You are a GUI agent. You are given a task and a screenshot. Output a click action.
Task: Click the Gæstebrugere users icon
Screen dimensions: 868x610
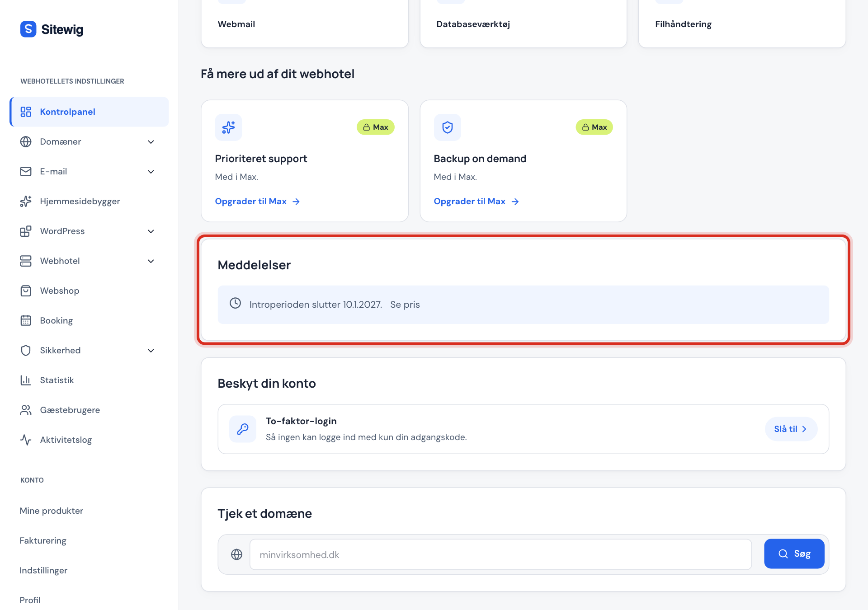pyautogui.click(x=26, y=410)
